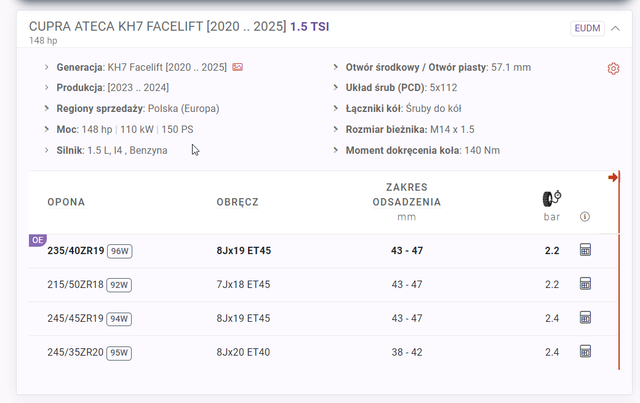Click pressure 2.2 in 215/50ZR18 row
The image size is (640, 403).
(552, 285)
